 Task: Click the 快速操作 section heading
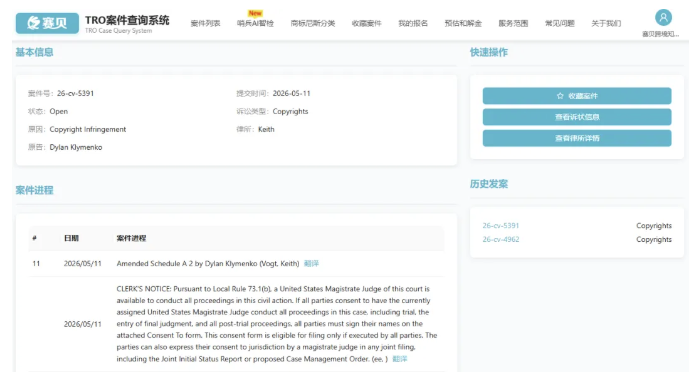pyautogui.click(x=489, y=52)
